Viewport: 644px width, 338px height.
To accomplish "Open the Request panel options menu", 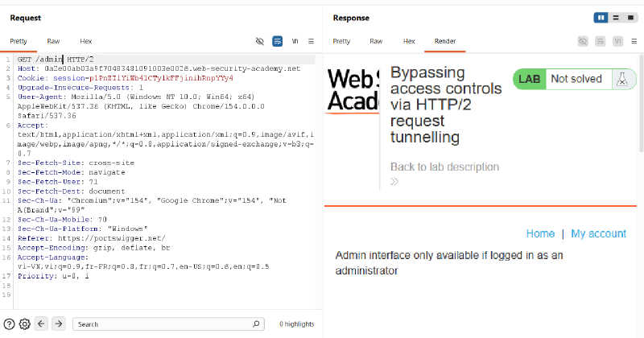I will point(311,41).
